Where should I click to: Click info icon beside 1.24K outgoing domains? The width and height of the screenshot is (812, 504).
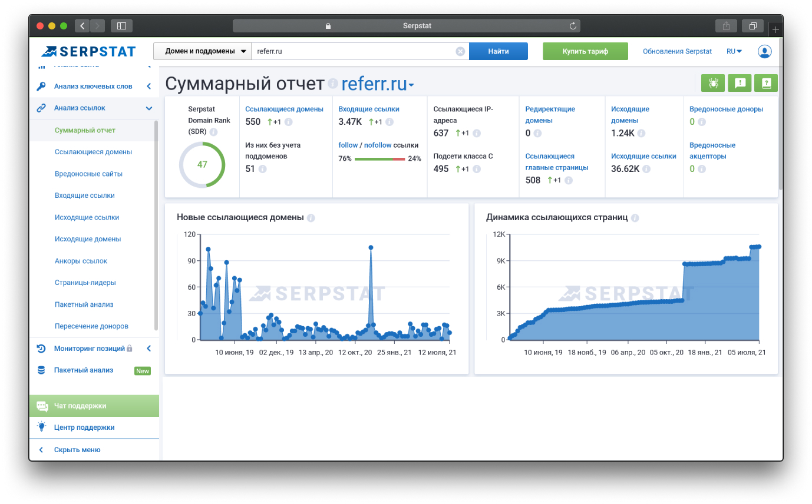tap(641, 133)
